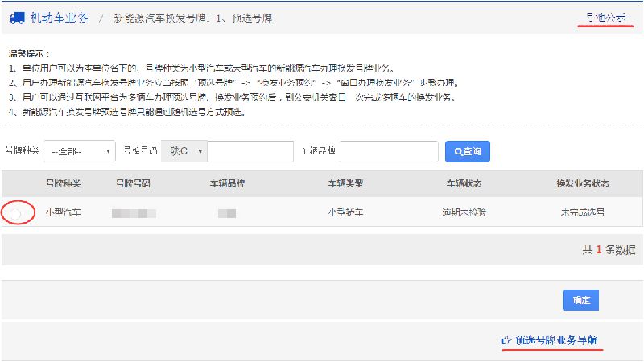Expand the plate prefix dropdown 陕C
The image size is (644, 362).
(x=184, y=151)
